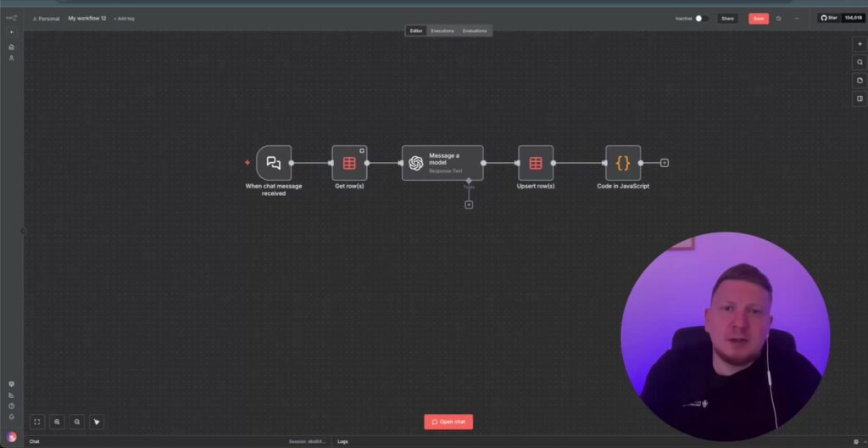The width and height of the screenshot is (868, 448).
Task: Click the GitHub star count 154,018
Action: pos(853,18)
